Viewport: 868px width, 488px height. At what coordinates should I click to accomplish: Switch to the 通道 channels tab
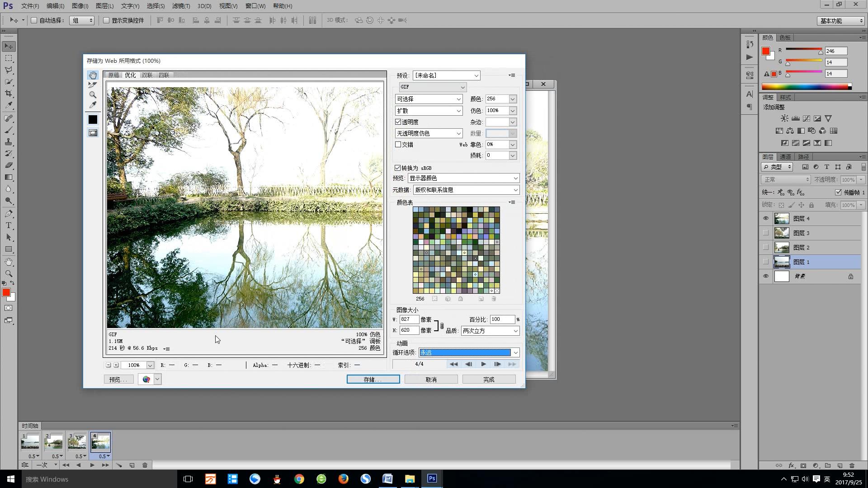coord(785,157)
